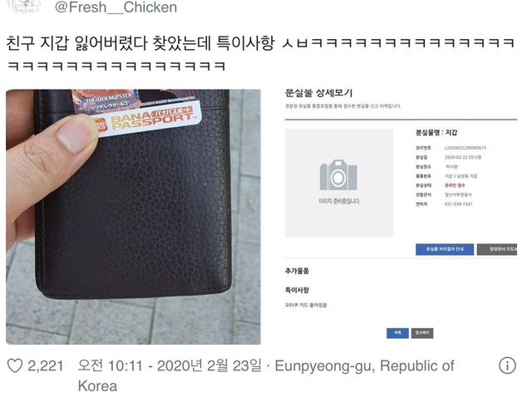Screen dimensions: 532x402
Task: Click the 추가물품 section heading
Action: point(297,271)
